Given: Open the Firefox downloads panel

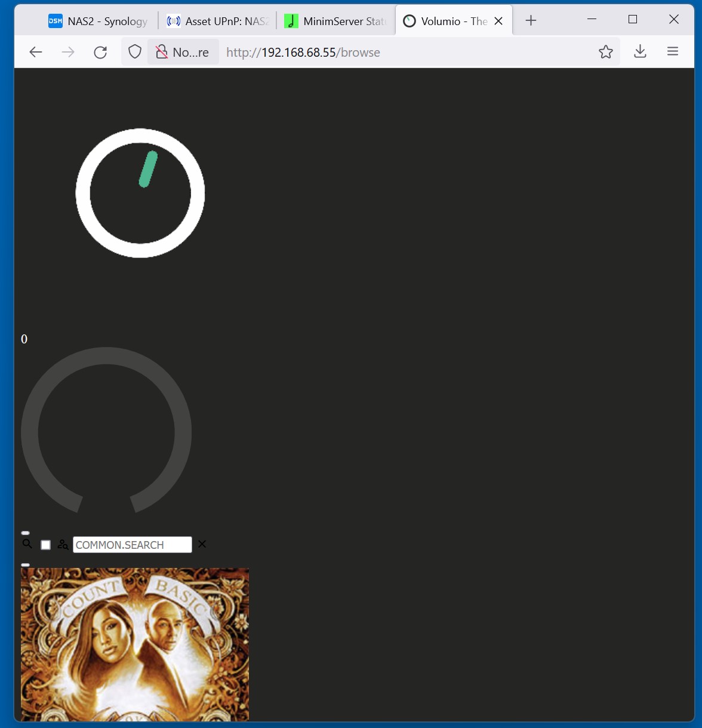Looking at the screenshot, I should 640,52.
